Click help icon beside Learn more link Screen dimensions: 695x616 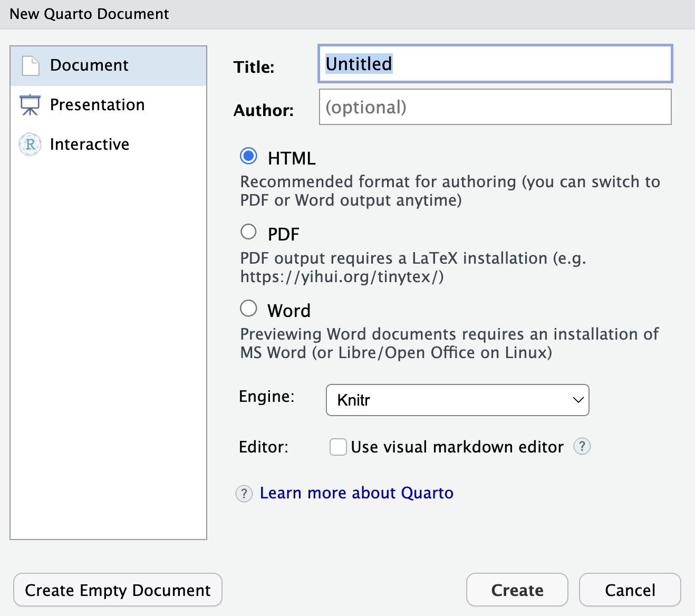(244, 494)
